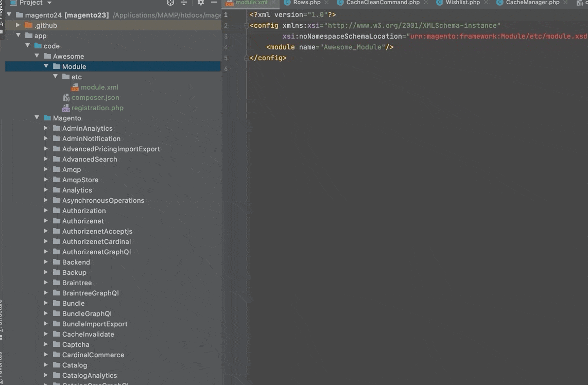Collapse the etc folder arrow
The width and height of the screenshot is (588, 385).
click(x=55, y=77)
